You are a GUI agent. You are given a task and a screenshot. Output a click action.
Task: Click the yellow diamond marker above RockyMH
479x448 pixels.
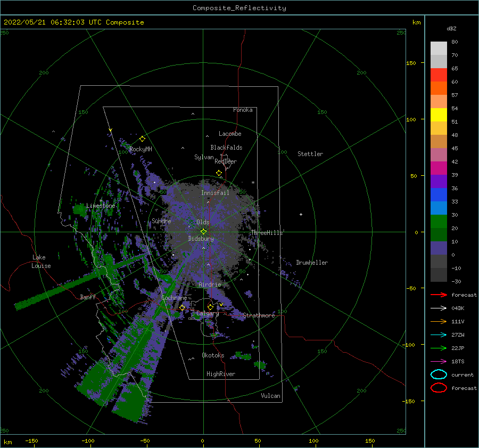point(142,139)
